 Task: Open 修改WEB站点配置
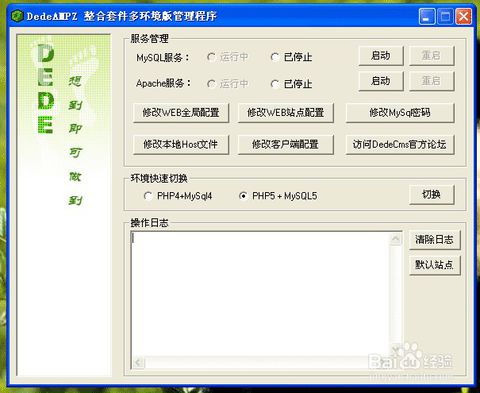(286, 113)
